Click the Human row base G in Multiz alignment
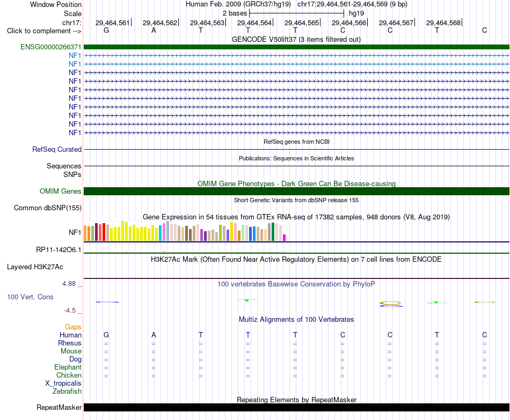 tap(106, 335)
